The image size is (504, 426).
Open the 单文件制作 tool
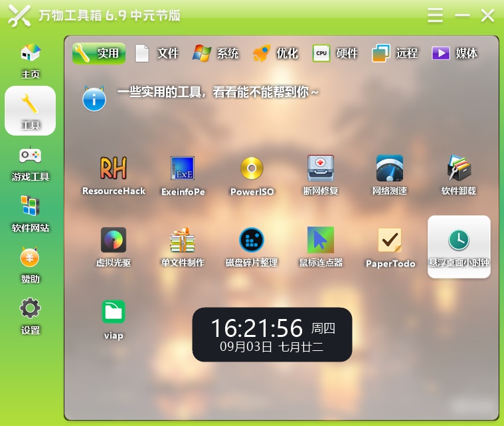[x=183, y=247]
